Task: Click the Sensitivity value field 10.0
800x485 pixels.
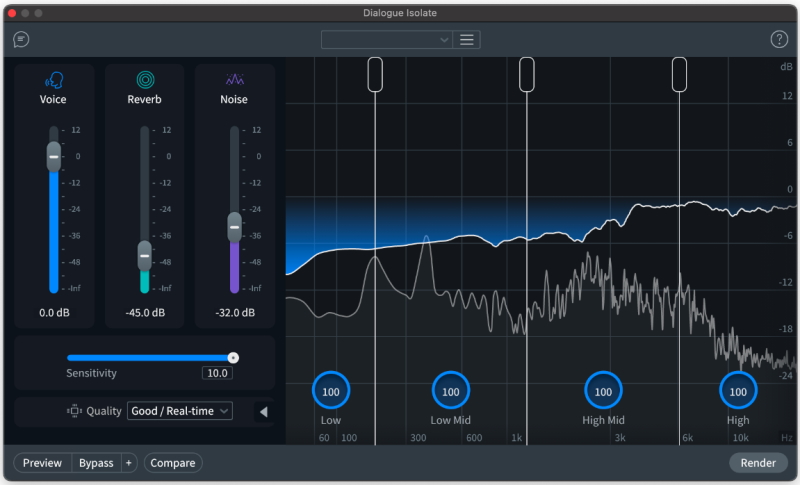Action: pos(217,373)
